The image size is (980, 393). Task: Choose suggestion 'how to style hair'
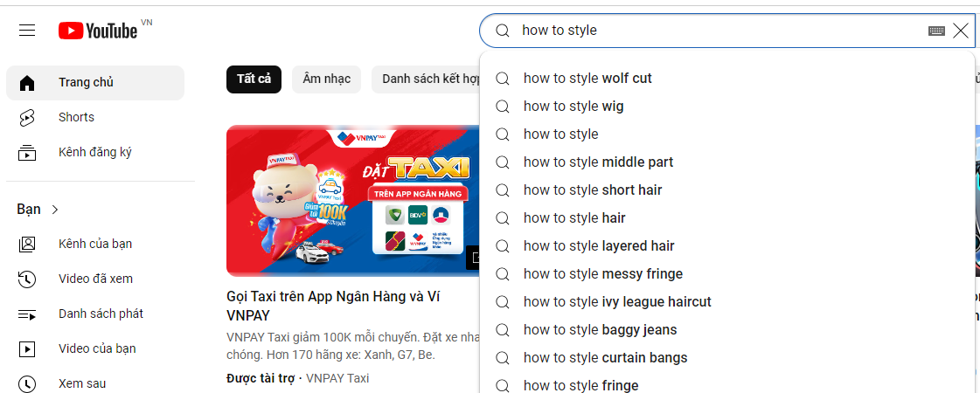[726, 218]
